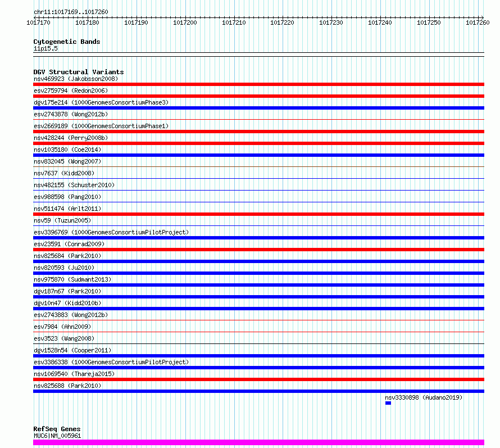The image size is (500, 448).
Task: Open esv3396769 (1000GenomesConsortiumPilotProject) label
Action: point(111,232)
